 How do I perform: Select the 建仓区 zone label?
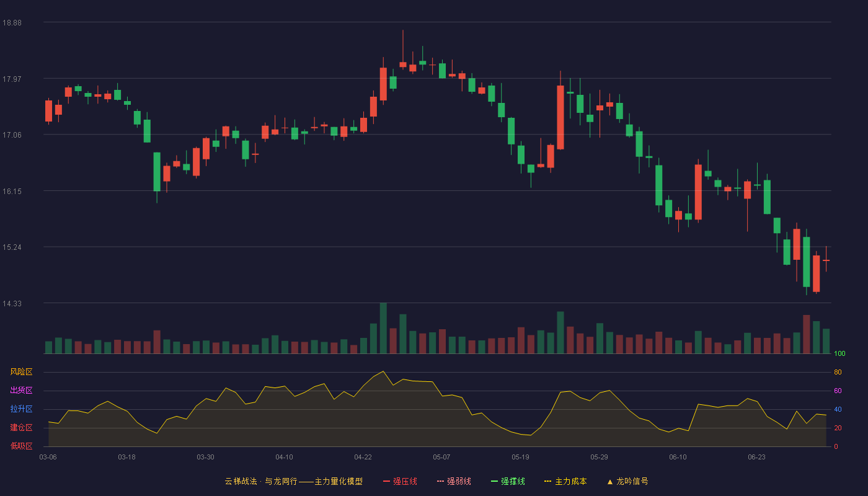coord(21,428)
